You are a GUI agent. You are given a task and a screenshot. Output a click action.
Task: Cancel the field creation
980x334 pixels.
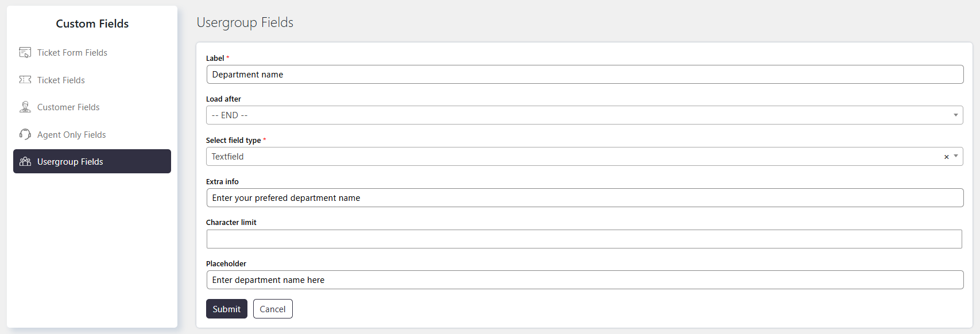point(273,309)
